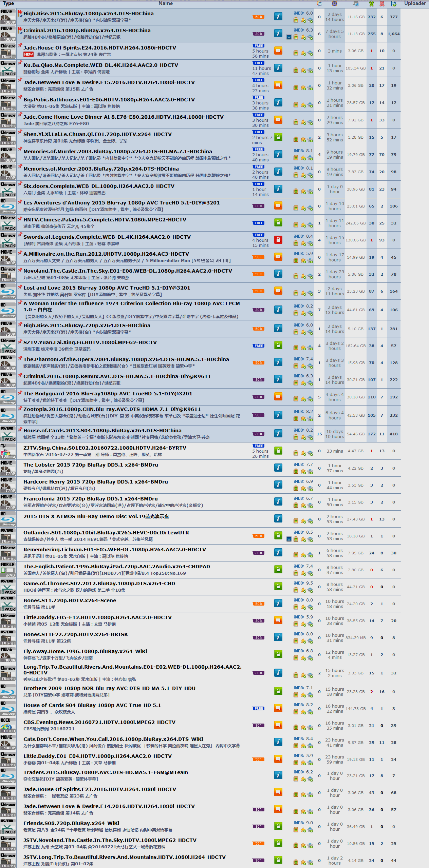The image size is (429, 868).
Task: Click red lock icon on Swords.of.Legends.Complete
Action: pos(278,240)
